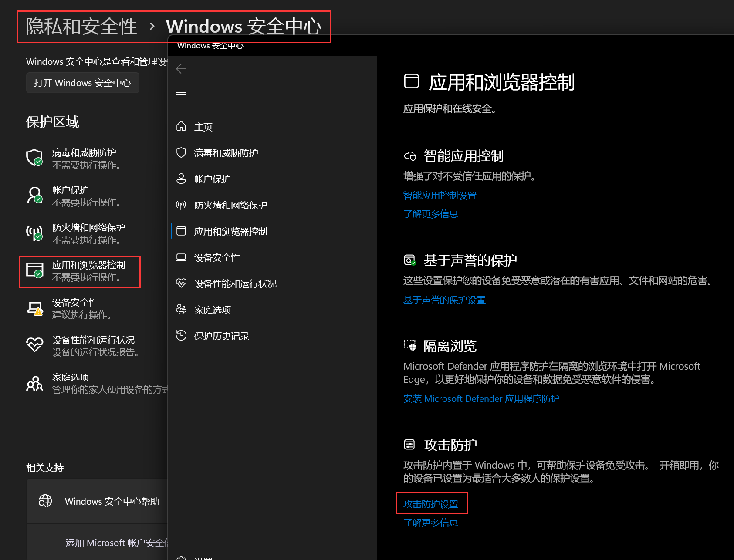Open 保护历史记录 in navigation pane
The height and width of the screenshot is (560, 734).
pos(273,335)
